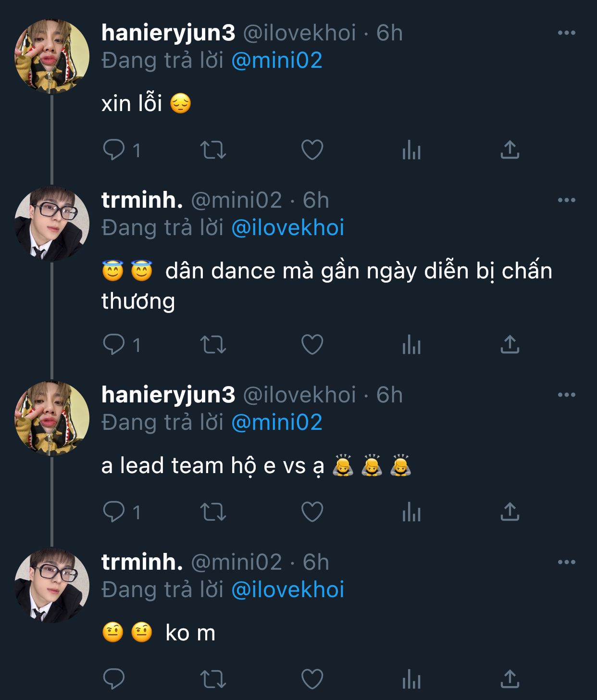Open trminh. display name on "dân dance" tweet
Screen dimensions: 597x700
(142, 200)
